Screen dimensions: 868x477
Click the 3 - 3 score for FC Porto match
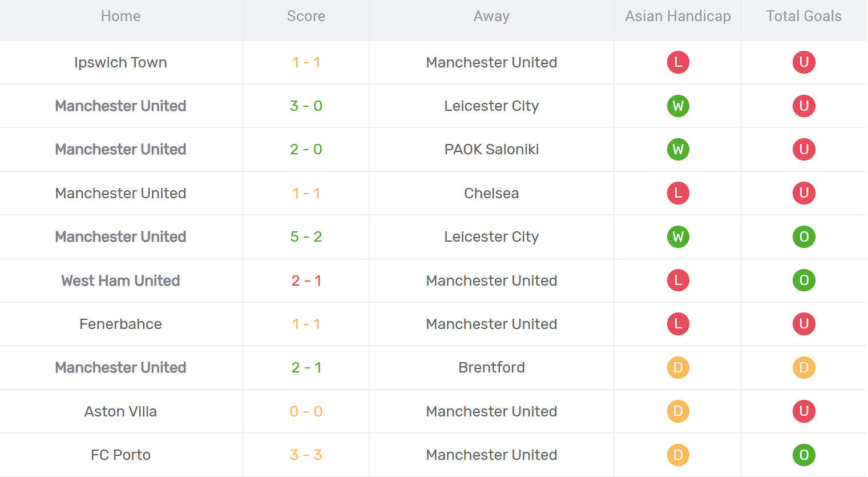[x=306, y=455]
